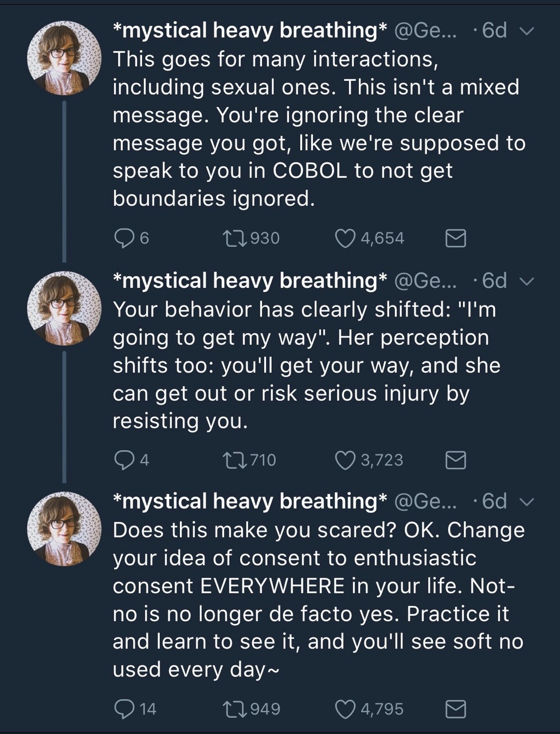Share "resisting you" tweet via message icon
This screenshot has width=560, height=734.
coord(456,460)
